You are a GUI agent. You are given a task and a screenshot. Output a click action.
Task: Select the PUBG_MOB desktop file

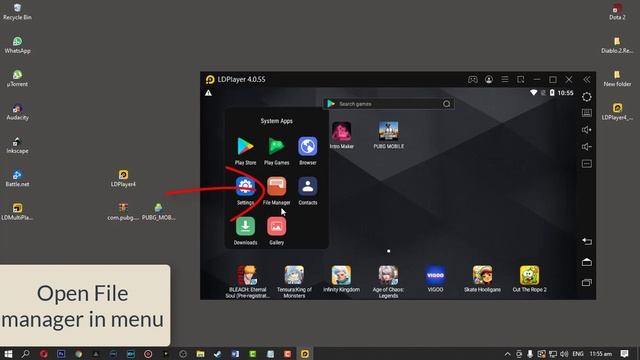point(158,212)
